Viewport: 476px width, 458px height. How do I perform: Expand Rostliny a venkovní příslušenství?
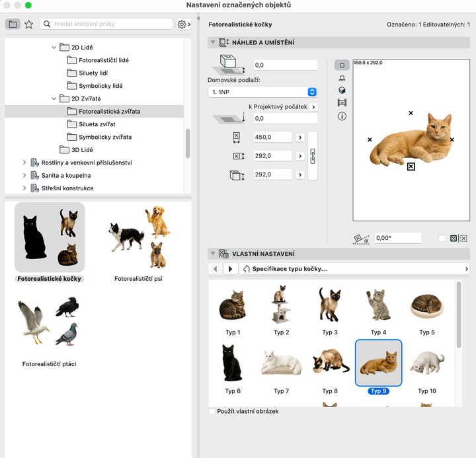click(24, 163)
